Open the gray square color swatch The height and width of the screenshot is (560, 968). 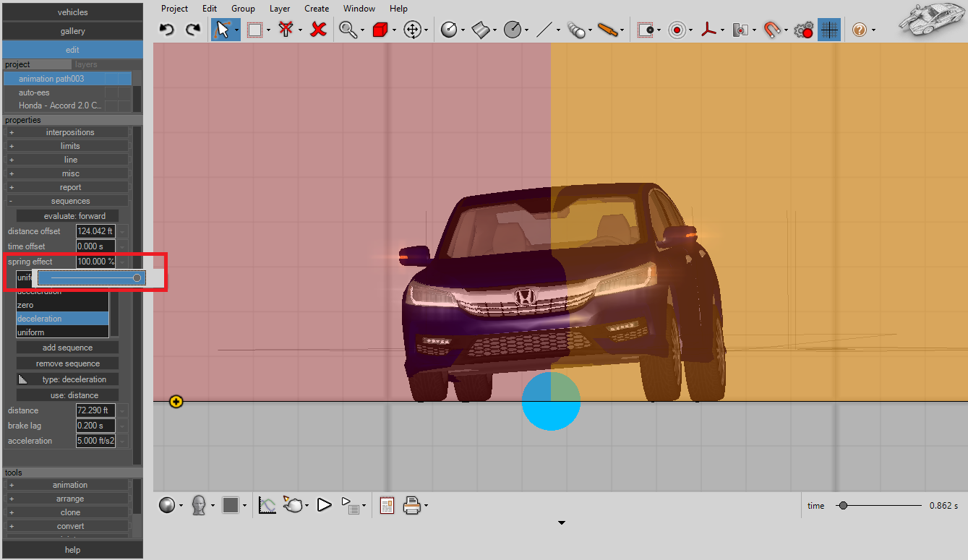pos(231,505)
